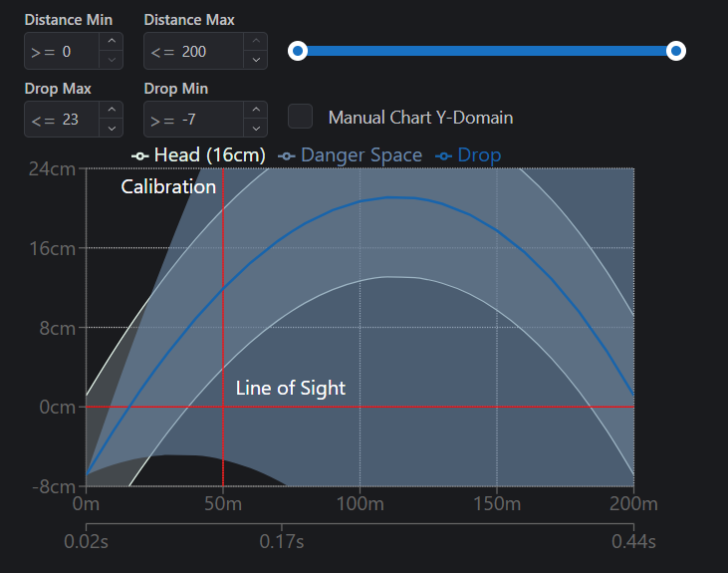Step Drop Min value up
728x573 pixels.
(256, 111)
